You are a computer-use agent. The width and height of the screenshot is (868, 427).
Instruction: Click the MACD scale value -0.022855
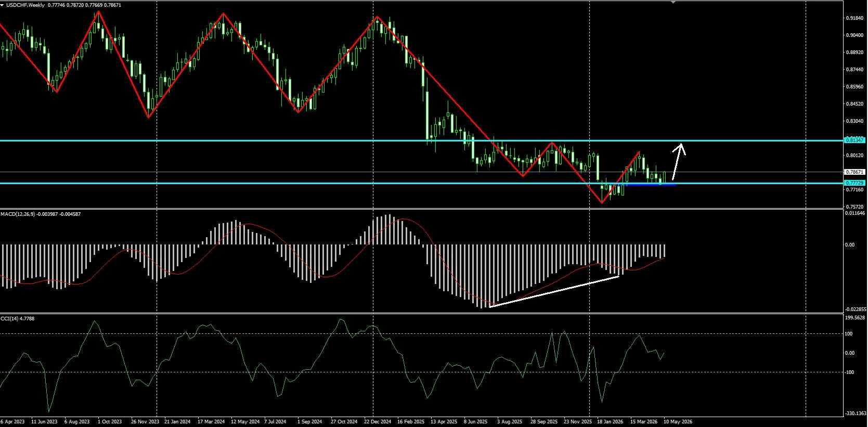point(857,309)
